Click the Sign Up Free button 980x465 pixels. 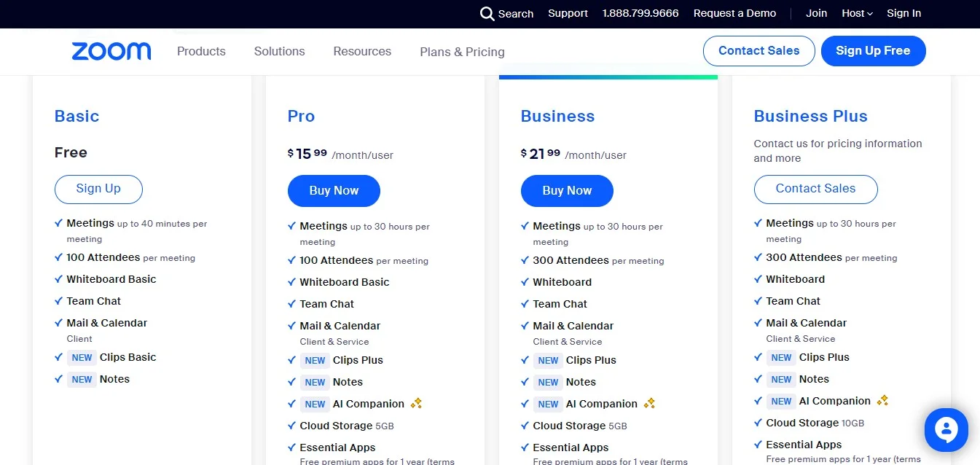click(873, 51)
